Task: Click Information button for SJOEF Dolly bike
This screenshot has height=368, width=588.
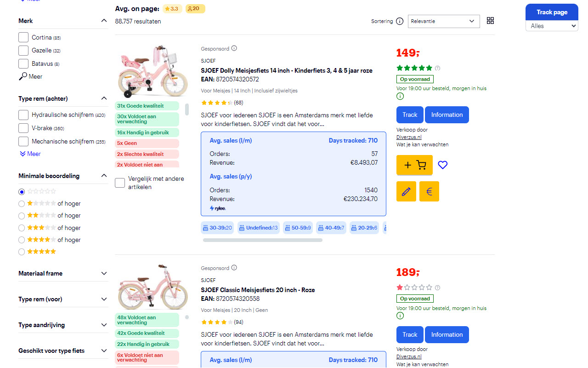Action: pos(447,115)
